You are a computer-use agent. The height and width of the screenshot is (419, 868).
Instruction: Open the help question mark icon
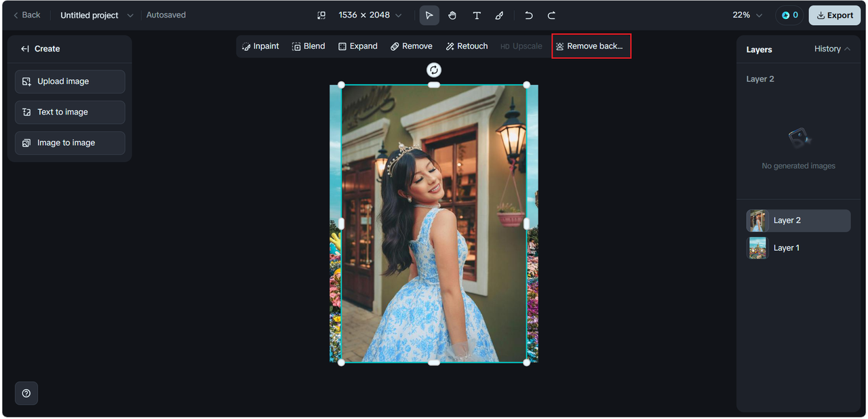point(26,393)
